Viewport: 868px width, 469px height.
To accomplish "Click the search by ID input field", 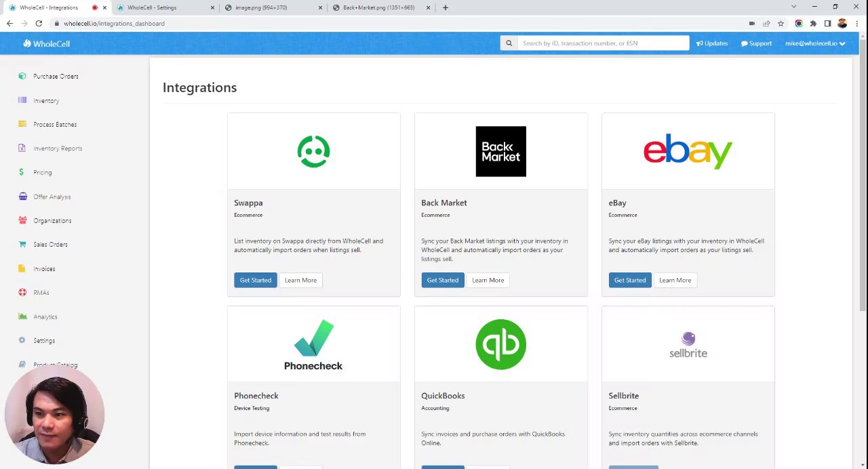I will click(x=603, y=43).
